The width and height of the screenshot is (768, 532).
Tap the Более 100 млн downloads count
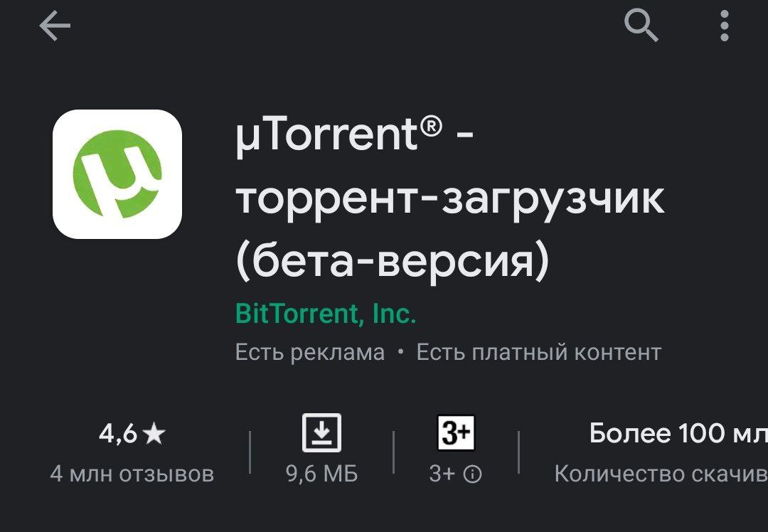point(678,434)
